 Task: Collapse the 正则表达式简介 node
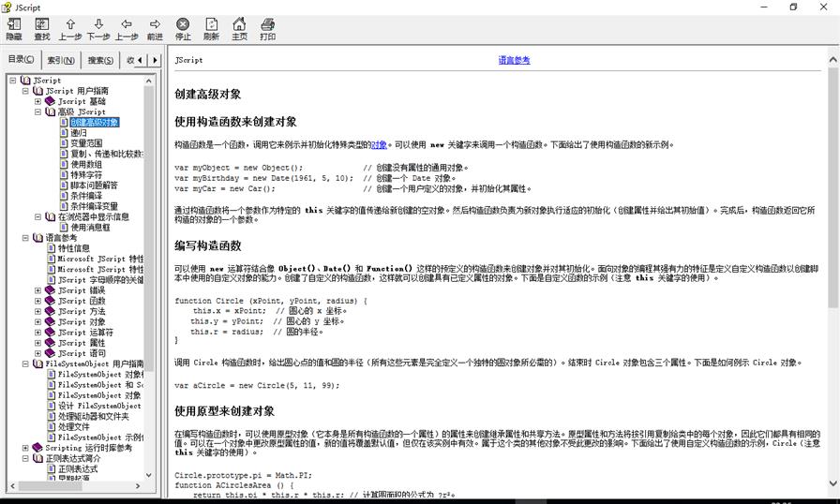25,458
